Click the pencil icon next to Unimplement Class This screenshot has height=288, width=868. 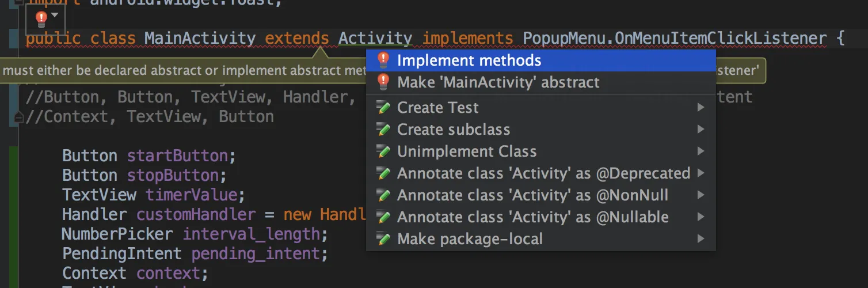click(383, 151)
